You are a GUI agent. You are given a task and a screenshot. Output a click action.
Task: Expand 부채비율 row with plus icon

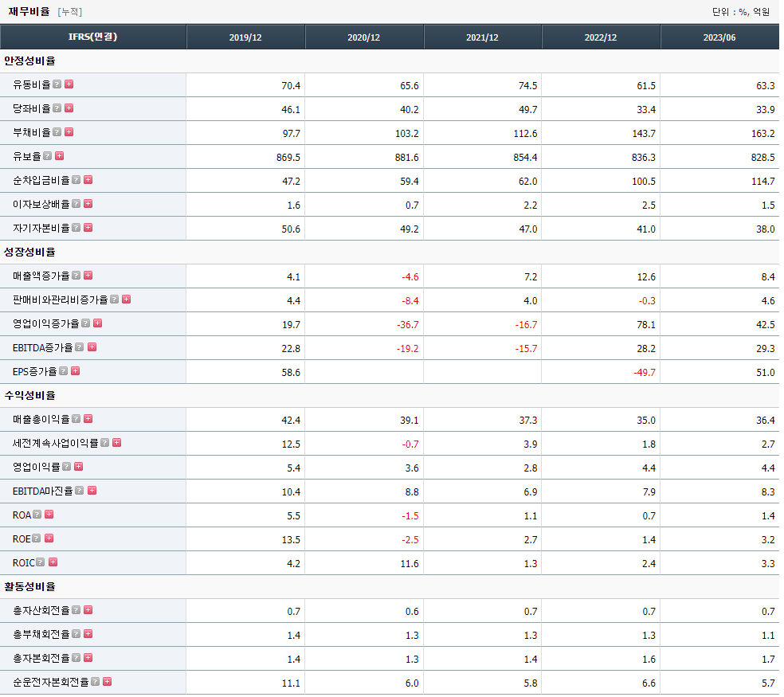[69, 132]
